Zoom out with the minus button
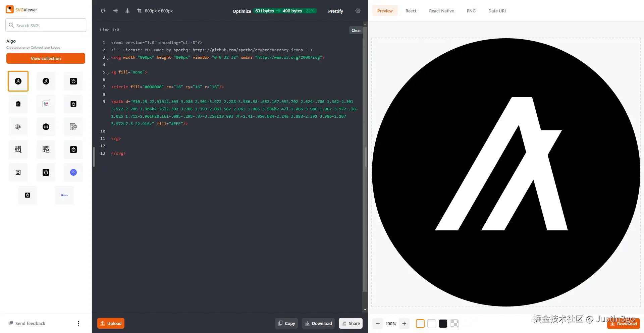This screenshot has height=333, width=644. tap(378, 324)
